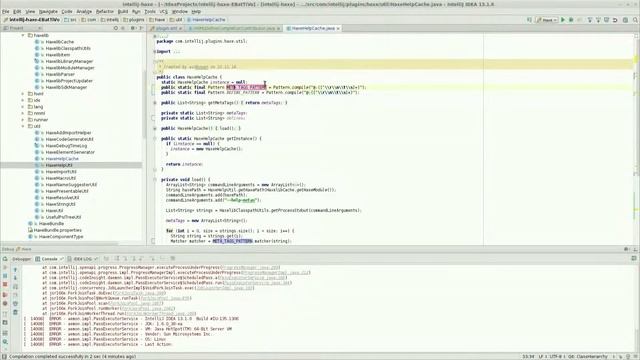Image resolution: width=640 pixels, height=360 pixels.
Task: Click the UTF-8 encoding in status bar
Action: pyautogui.click(x=555, y=357)
